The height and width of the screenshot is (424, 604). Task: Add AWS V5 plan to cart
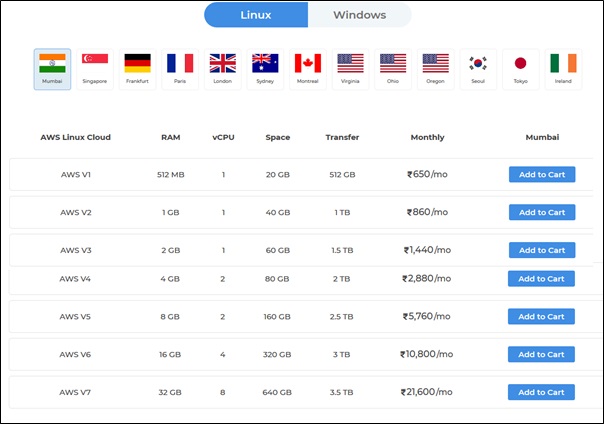pos(541,317)
